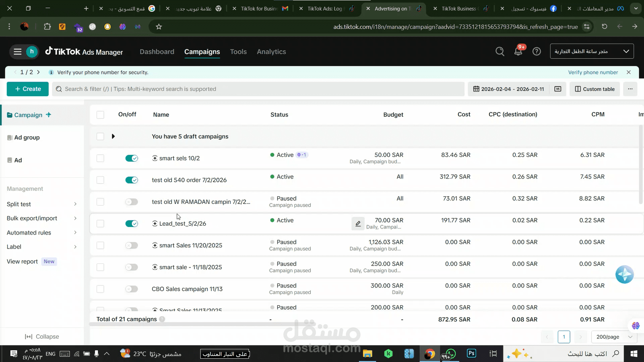
Task: Check the box for CBO Sales campaign 11/13
Action: [x=100, y=289]
